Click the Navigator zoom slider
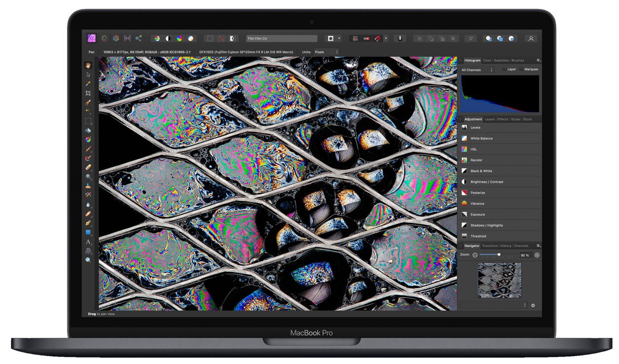This screenshot has width=619, height=364. pyautogui.click(x=499, y=255)
